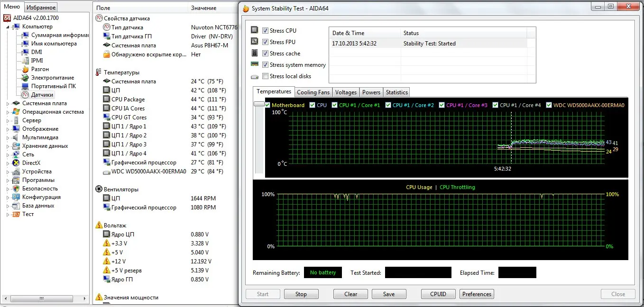Uncheck Stress system memory checkbox
Image resolution: width=644 pixels, height=307 pixels.
(x=265, y=65)
